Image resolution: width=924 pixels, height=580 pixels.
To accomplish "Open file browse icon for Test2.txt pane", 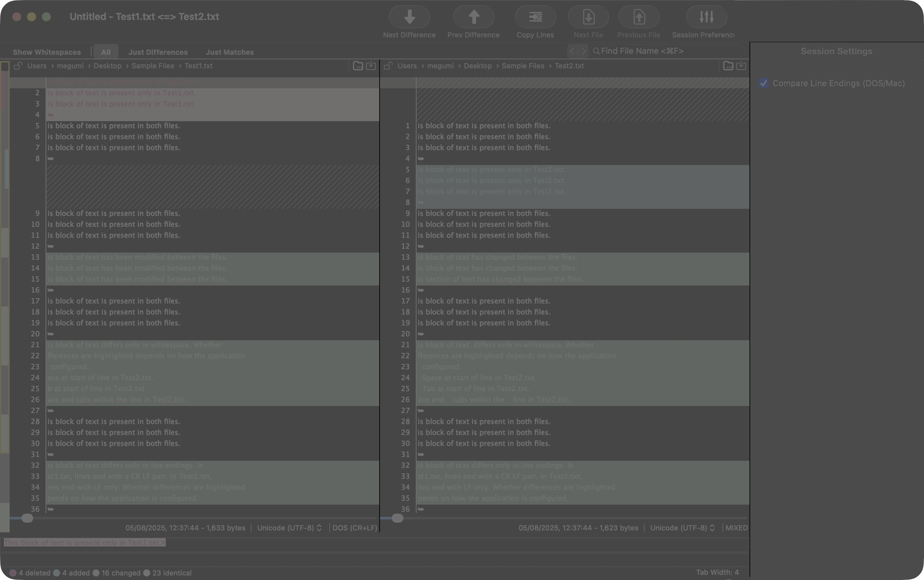I will [728, 66].
